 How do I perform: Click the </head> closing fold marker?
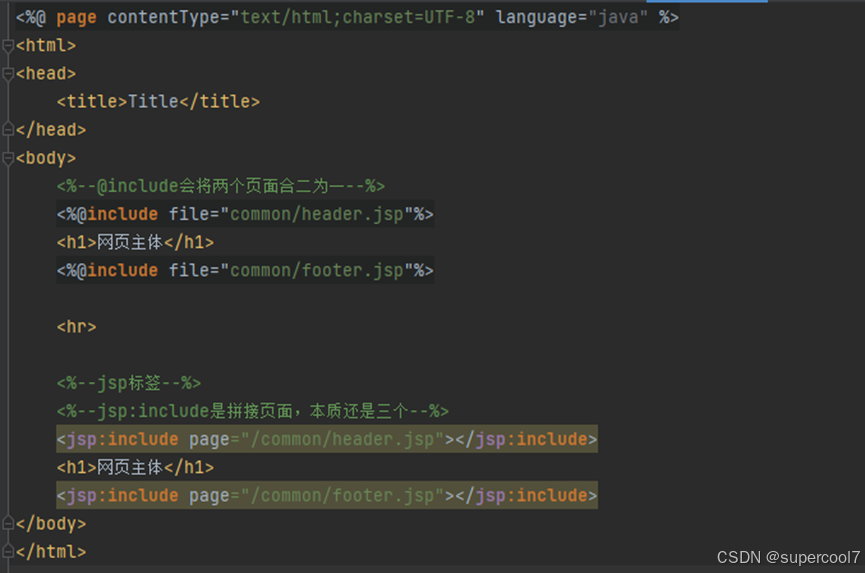(8, 130)
